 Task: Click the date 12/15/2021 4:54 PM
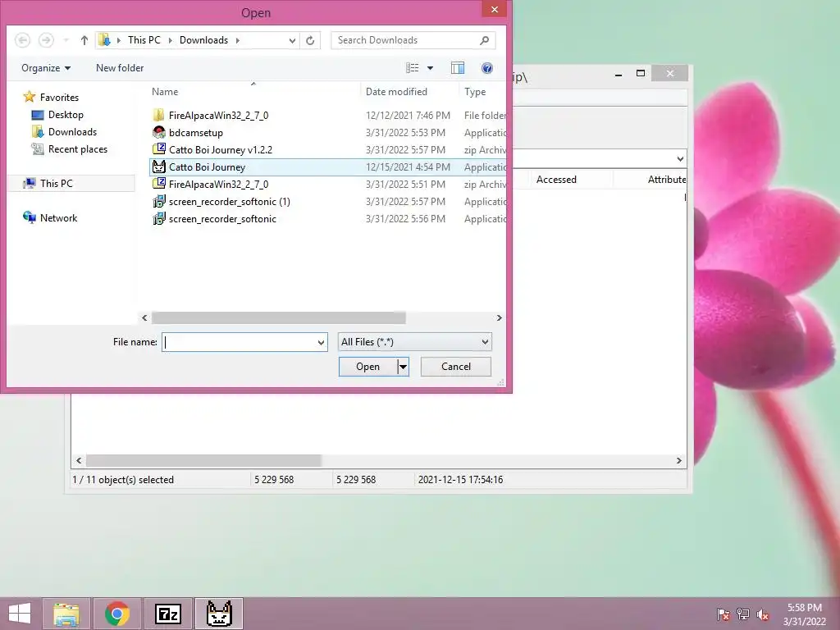[x=408, y=167]
